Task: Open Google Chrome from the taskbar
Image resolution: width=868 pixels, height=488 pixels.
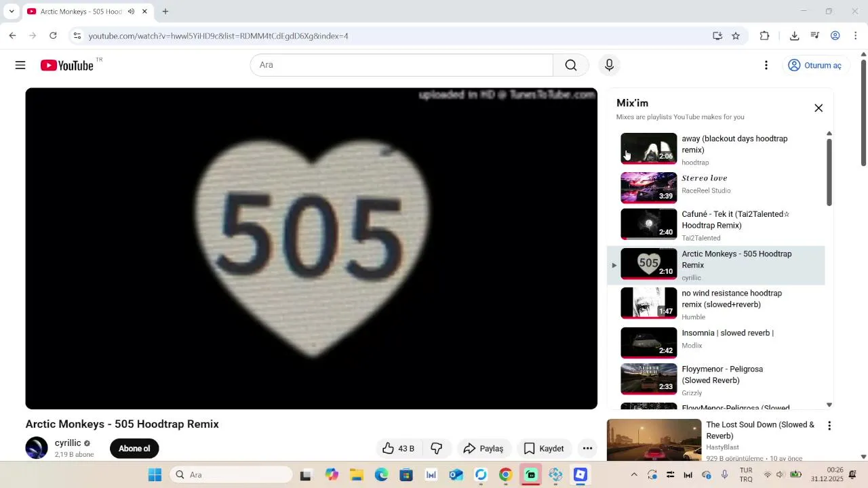Action: tap(506, 475)
